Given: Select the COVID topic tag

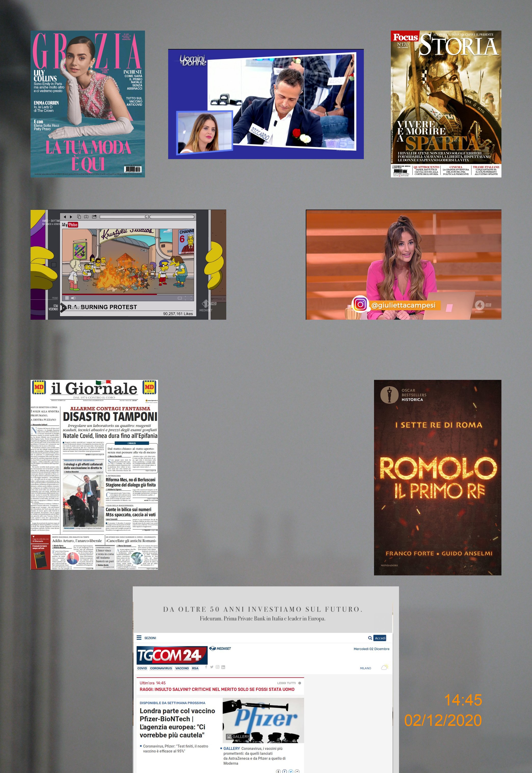Looking at the screenshot, I should coord(142,668).
